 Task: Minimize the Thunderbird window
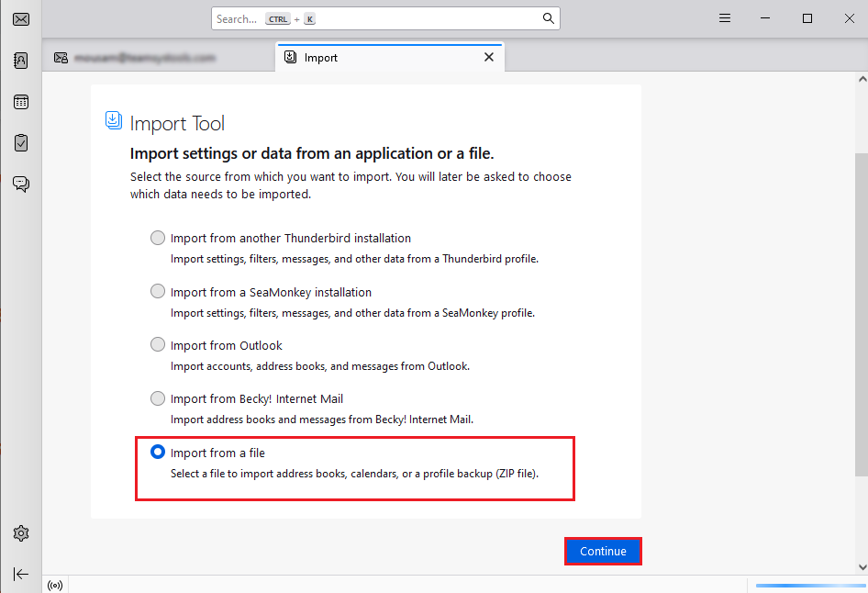[765, 18]
